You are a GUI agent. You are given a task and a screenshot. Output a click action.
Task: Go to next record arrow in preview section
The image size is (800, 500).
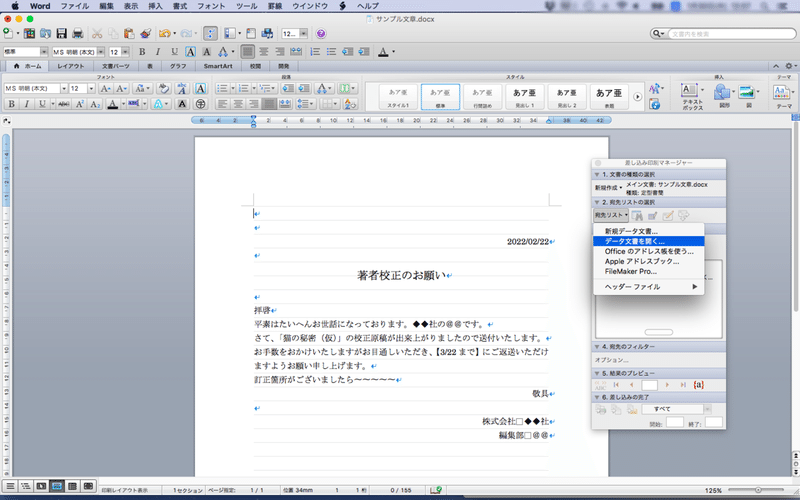pyautogui.click(x=667, y=385)
